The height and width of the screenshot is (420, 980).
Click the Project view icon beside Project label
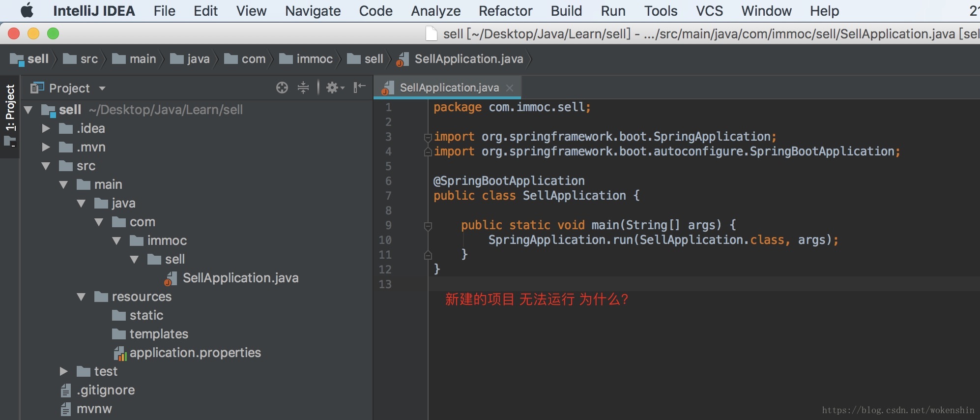click(x=37, y=88)
